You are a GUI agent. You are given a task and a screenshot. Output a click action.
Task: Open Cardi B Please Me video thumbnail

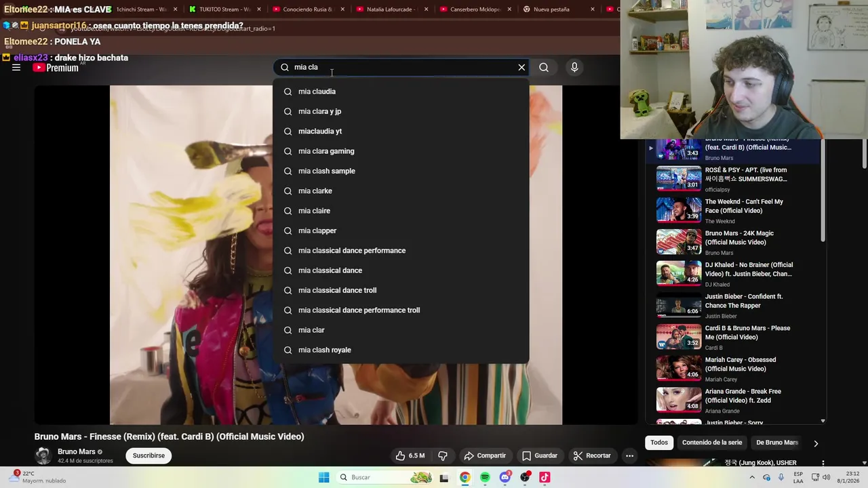(679, 337)
